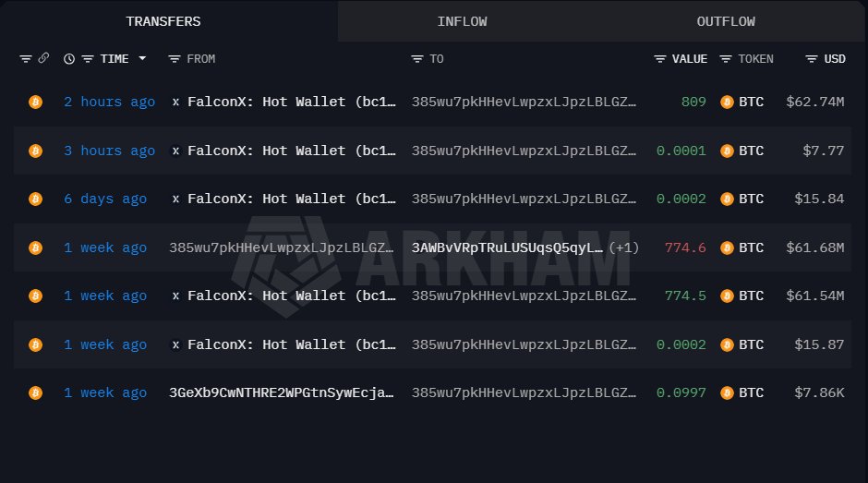Open '1 week ago' link in 774.6 row
This screenshot has width=868, height=483.
105,248
